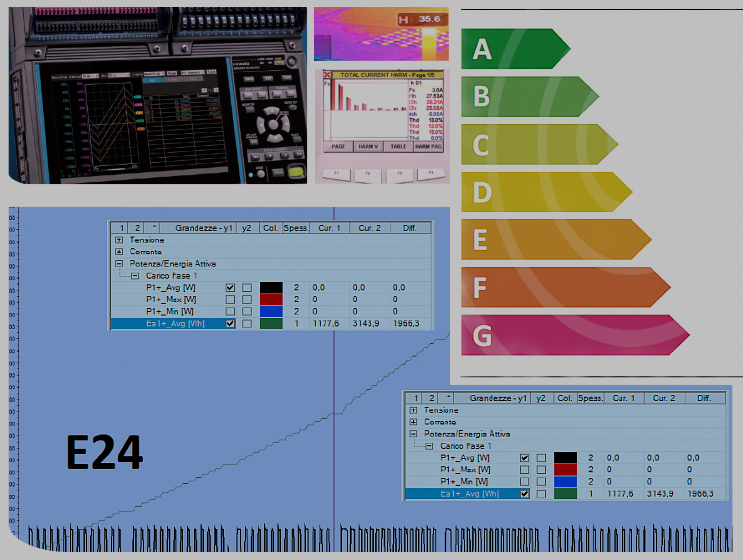Viewport: 743px width, 560px height.
Task: Click the F4 key below harmonics screen
Action: [431, 174]
